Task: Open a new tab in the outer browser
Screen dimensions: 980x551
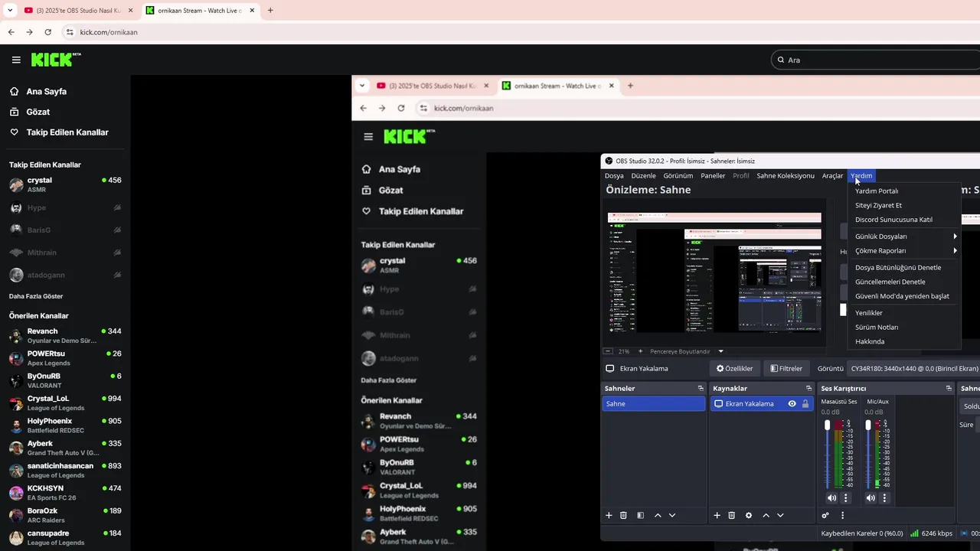Action: 270,11
